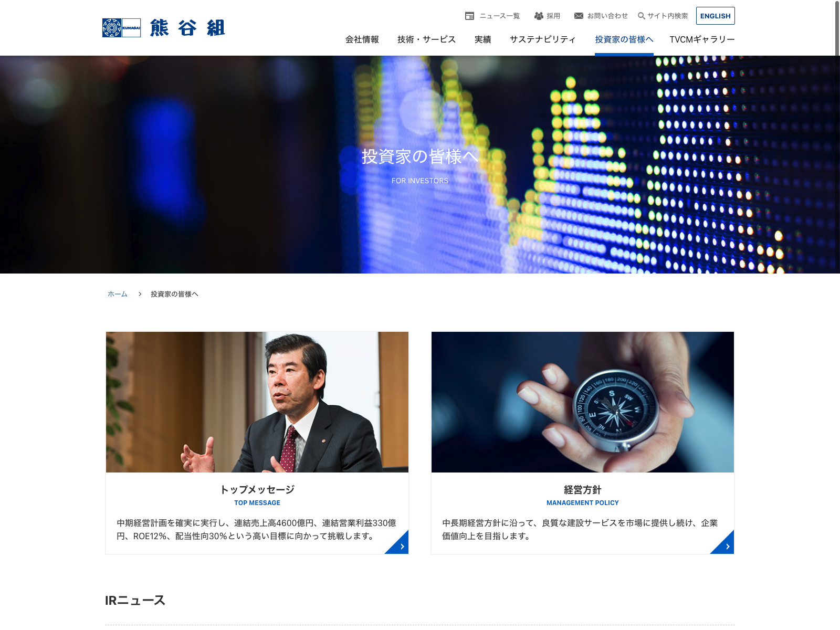
Task: Open the TVCMギャラリー menu
Action: 702,39
